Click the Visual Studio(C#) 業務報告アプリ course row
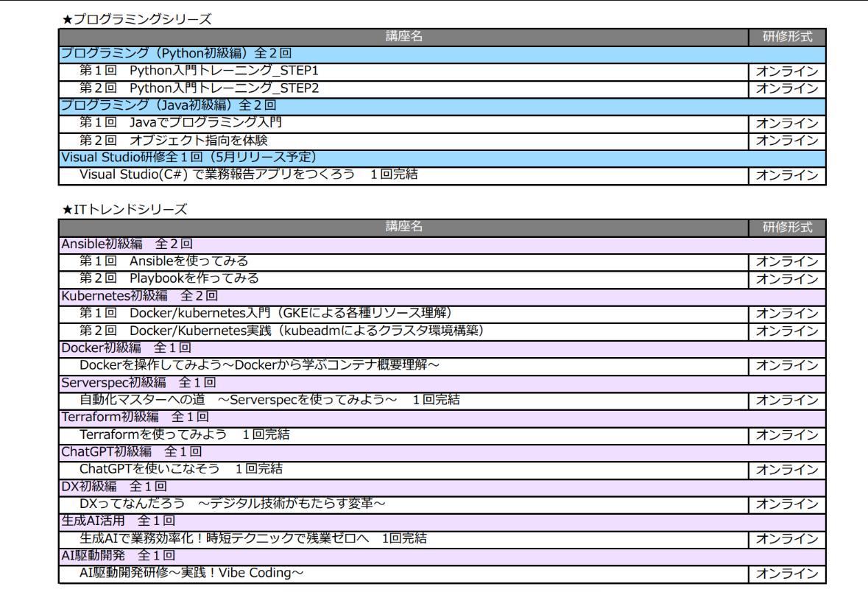This screenshot has height=592, width=868. (x=250, y=175)
